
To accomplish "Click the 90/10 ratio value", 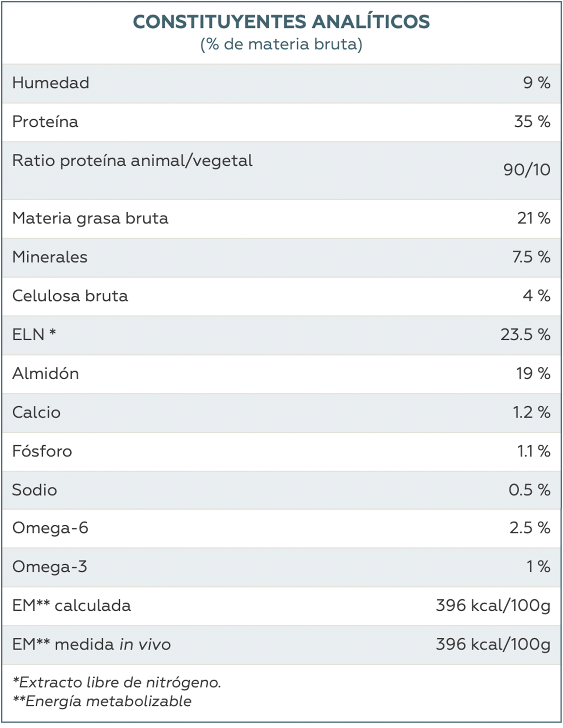I will click(527, 170).
